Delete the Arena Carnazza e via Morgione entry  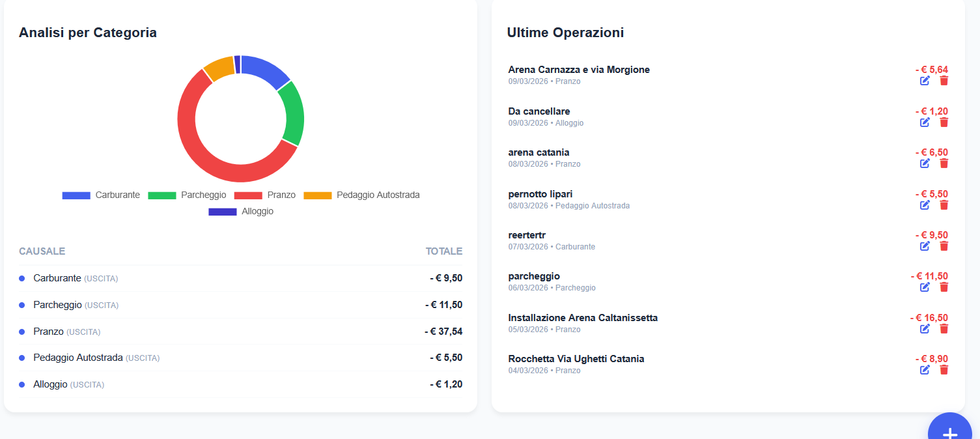click(944, 81)
